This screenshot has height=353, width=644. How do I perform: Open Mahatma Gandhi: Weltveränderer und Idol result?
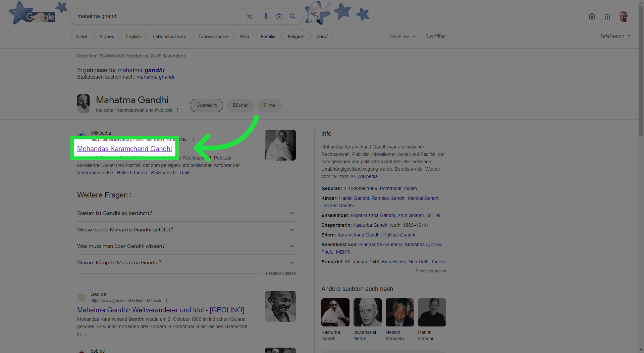coord(161,310)
